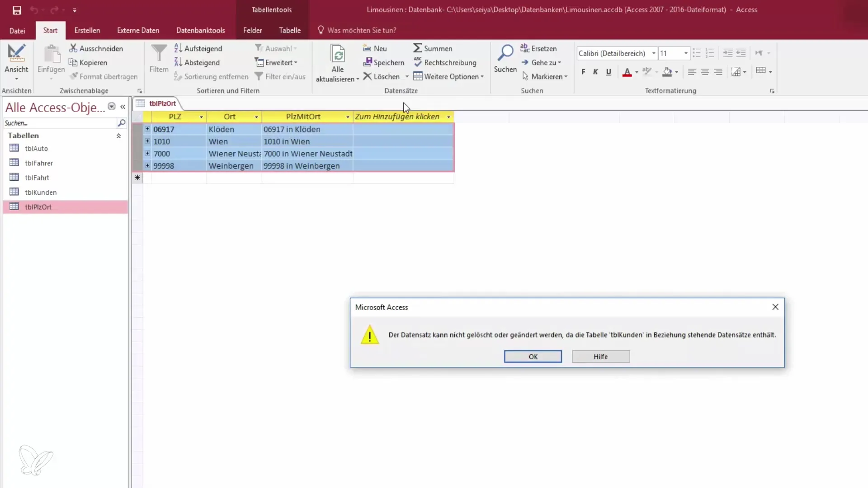Viewport: 868px width, 488px height.
Task: Collapse navigation pane with double chevron
Action: point(123,107)
